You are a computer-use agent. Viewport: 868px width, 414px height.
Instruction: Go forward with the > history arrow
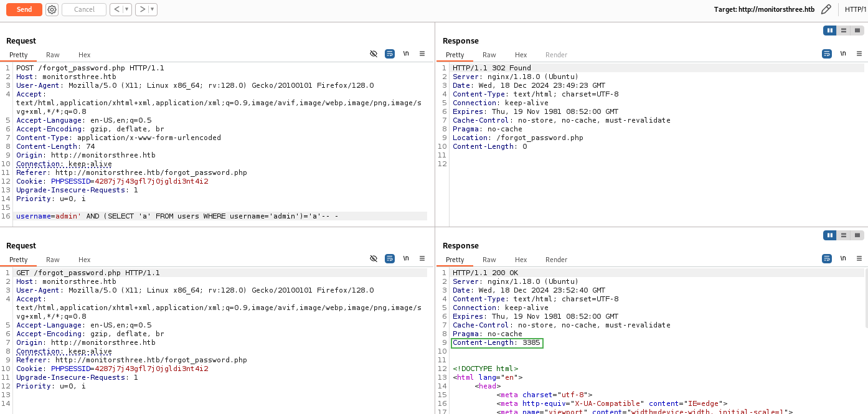coord(142,9)
